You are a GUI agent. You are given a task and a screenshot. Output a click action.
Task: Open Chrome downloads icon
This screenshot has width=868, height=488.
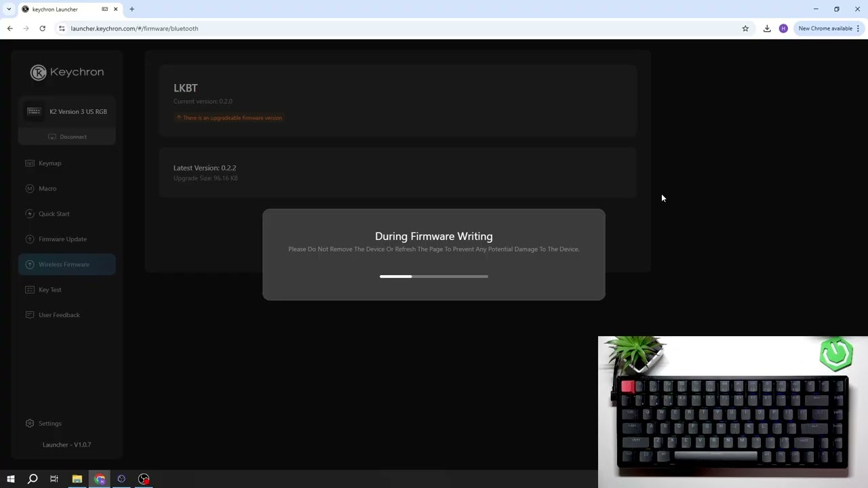[767, 28]
